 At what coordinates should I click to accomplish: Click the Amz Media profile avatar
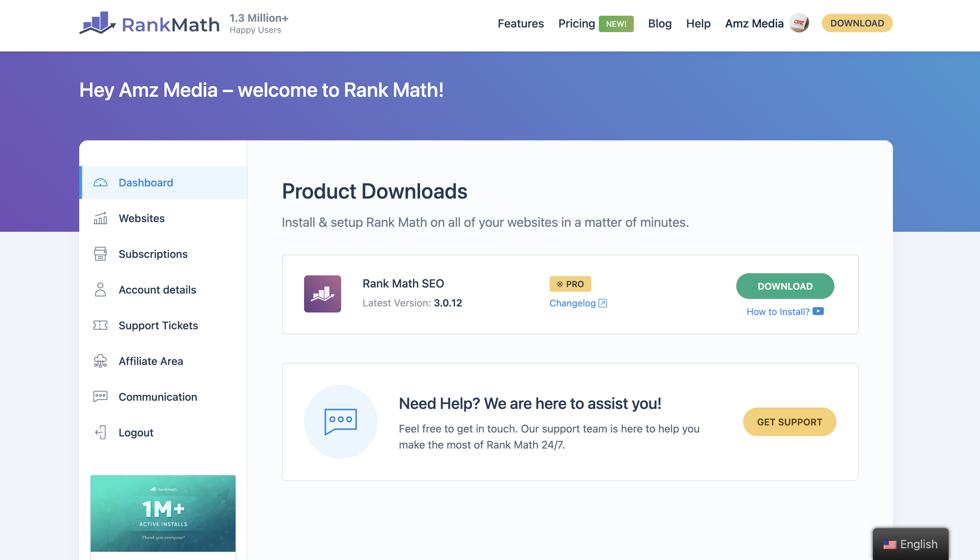(799, 23)
